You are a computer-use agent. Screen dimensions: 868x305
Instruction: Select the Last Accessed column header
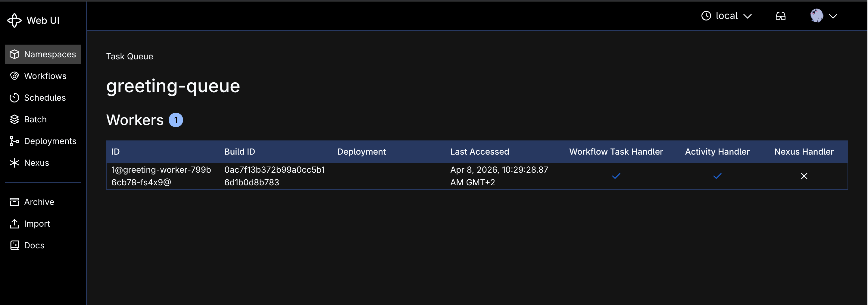point(479,151)
